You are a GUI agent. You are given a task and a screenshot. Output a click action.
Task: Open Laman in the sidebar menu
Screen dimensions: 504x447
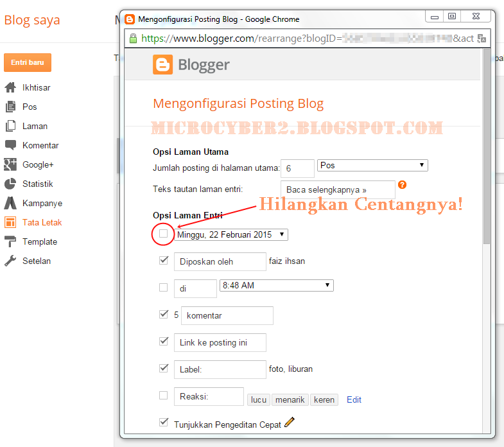click(35, 126)
